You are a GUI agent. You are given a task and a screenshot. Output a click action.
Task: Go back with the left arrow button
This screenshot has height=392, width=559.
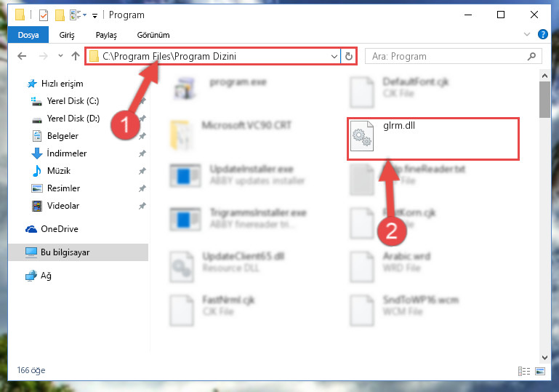pos(22,56)
